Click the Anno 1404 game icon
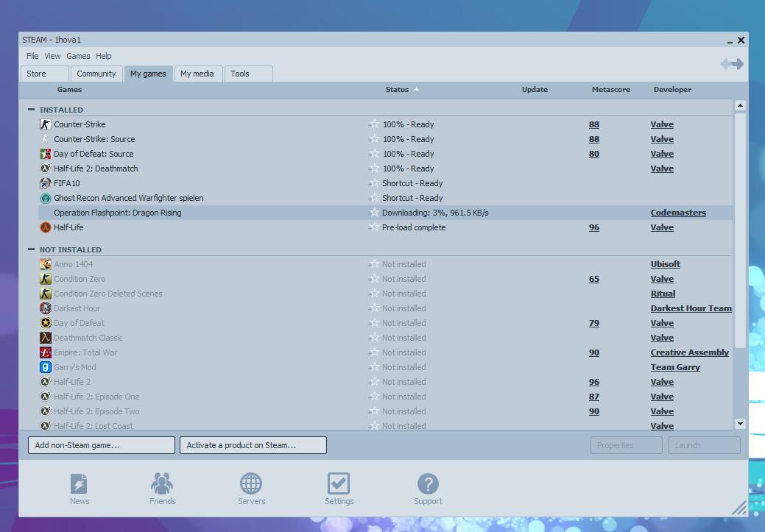This screenshot has width=765, height=532. (46, 264)
